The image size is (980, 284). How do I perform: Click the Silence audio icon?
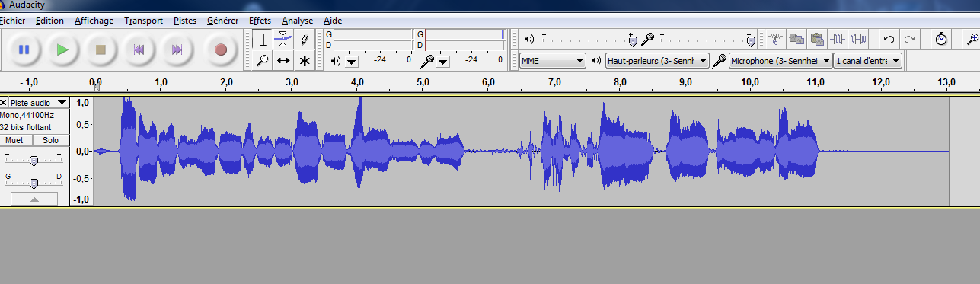tap(858, 39)
